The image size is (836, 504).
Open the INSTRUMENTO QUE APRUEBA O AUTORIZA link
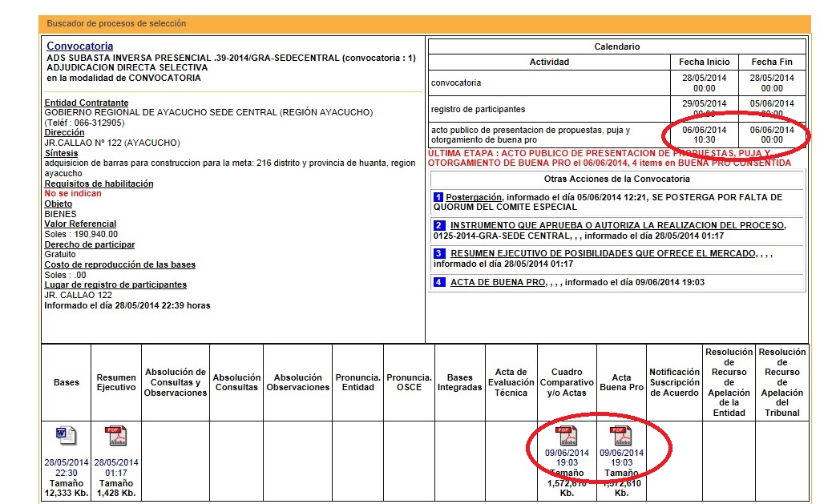pyautogui.click(x=618, y=225)
